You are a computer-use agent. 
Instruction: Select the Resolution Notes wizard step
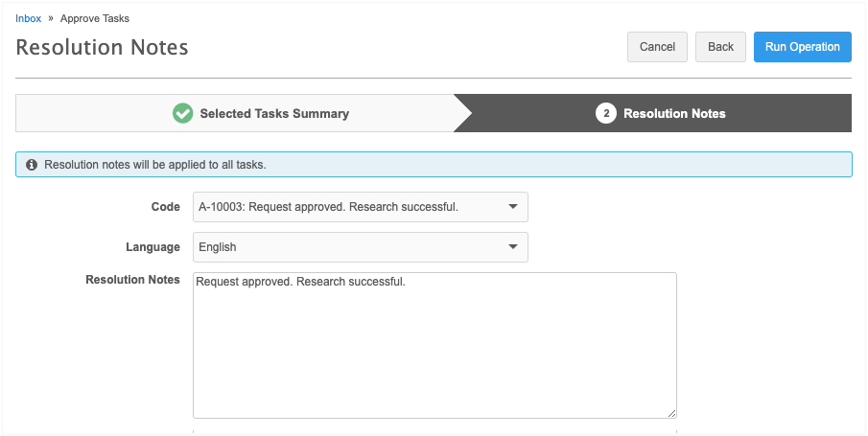pyautogui.click(x=674, y=113)
